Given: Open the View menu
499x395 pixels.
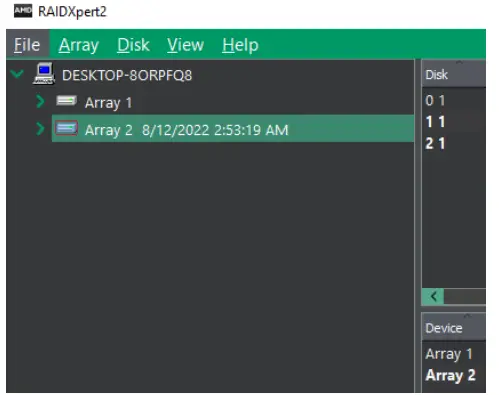Looking at the screenshot, I should tap(185, 45).
